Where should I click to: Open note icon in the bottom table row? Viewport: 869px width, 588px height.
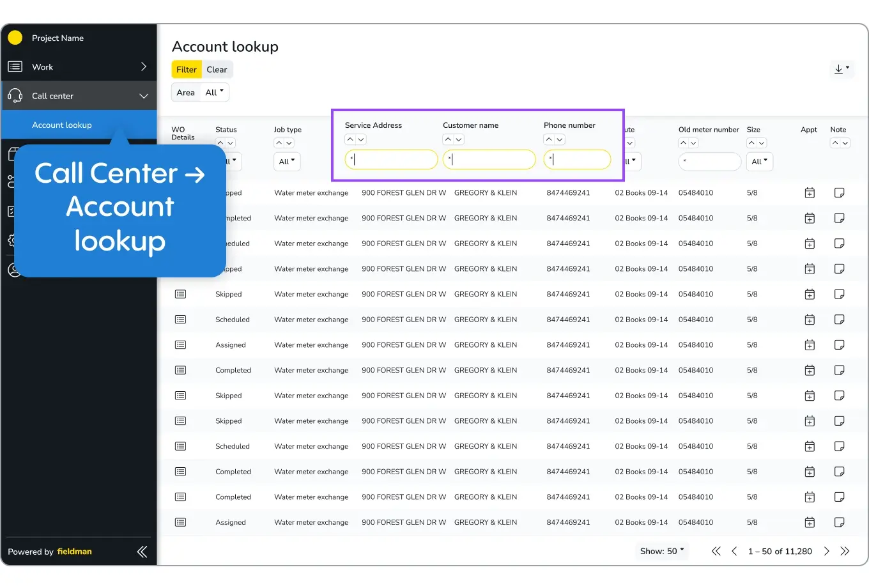(840, 522)
